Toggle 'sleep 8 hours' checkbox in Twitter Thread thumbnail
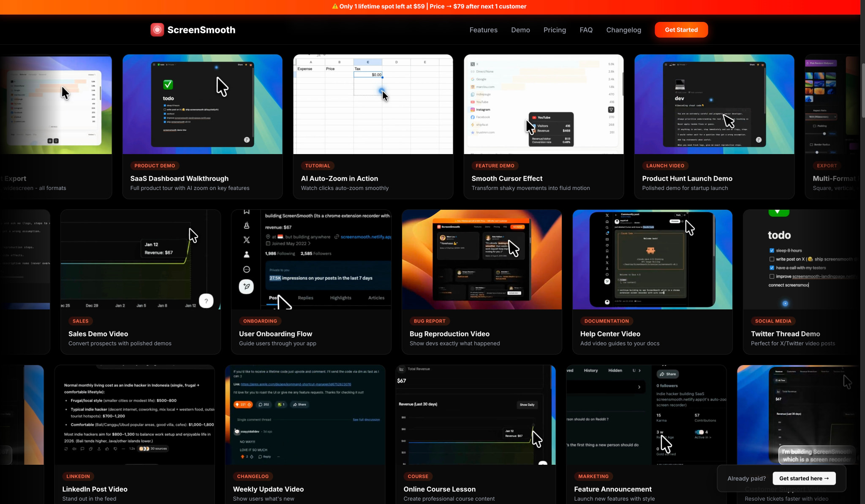The width and height of the screenshot is (865, 504). [x=772, y=250]
